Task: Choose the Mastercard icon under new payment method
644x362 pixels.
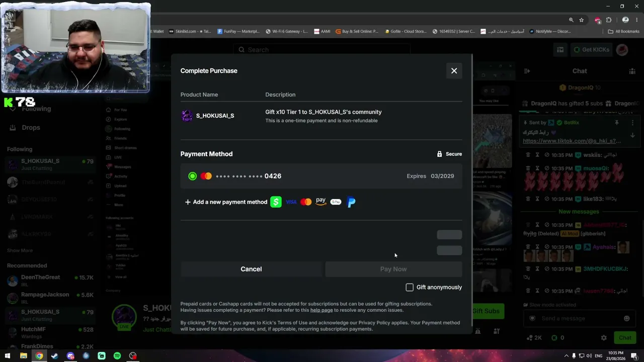Action: click(x=306, y=202)
